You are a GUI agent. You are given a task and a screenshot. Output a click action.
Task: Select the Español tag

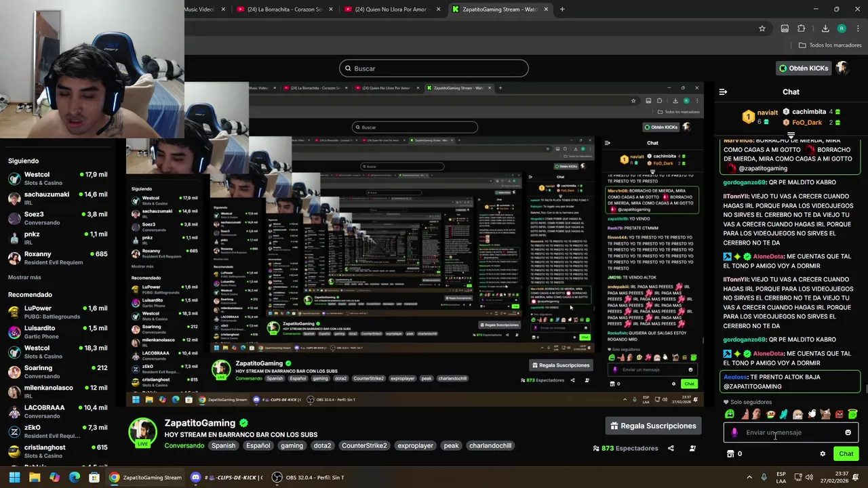pyautogui.click(x=258, y=445)
